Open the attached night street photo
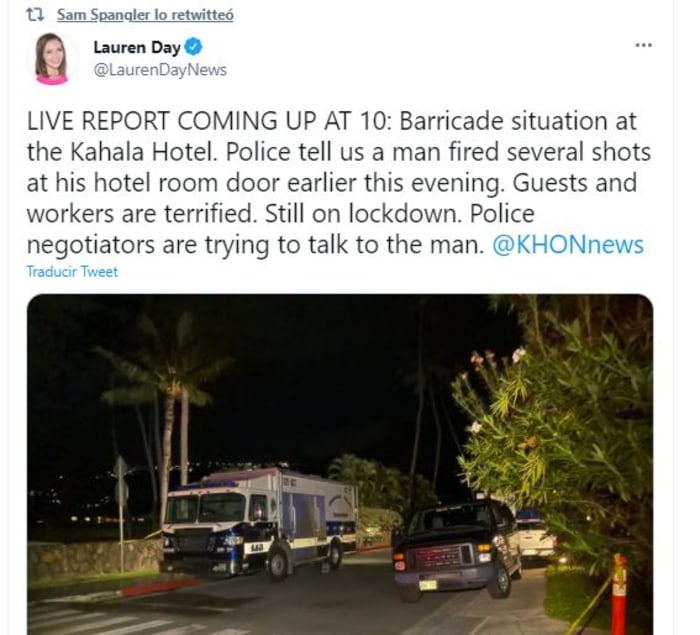This screenshot has width=700, height=635. click(x=340, y=464)
